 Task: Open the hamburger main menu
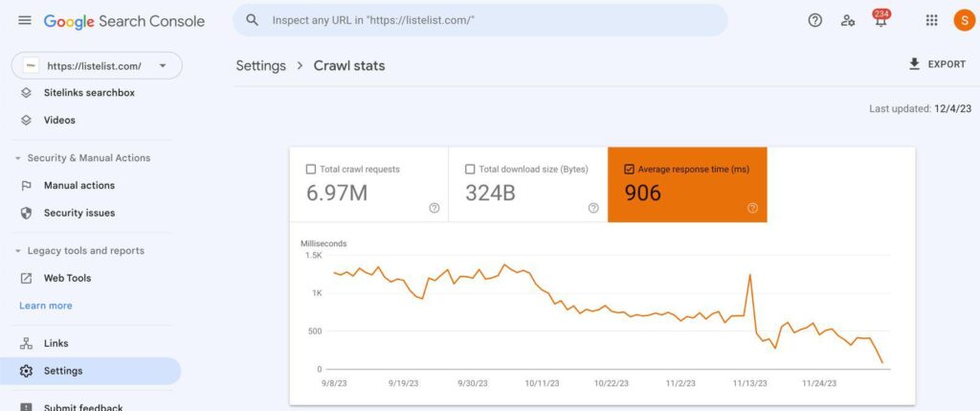point(25,20)
